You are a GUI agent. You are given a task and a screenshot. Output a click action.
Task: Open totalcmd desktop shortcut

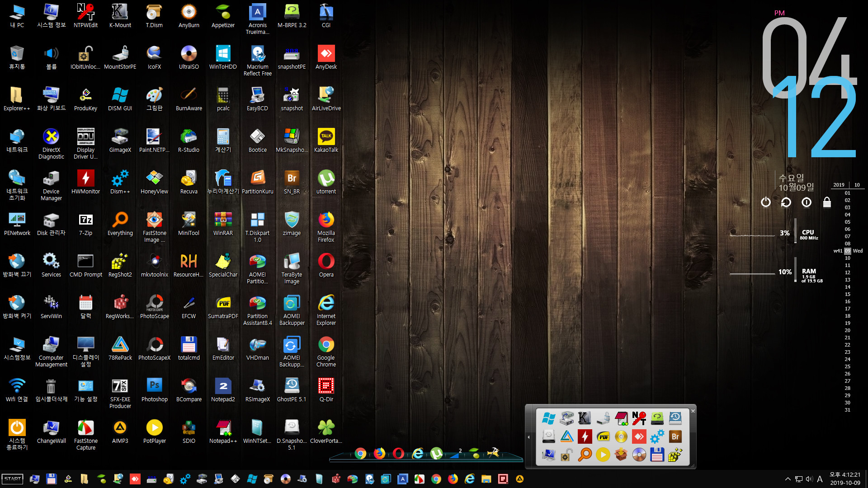tap(189, 348)
